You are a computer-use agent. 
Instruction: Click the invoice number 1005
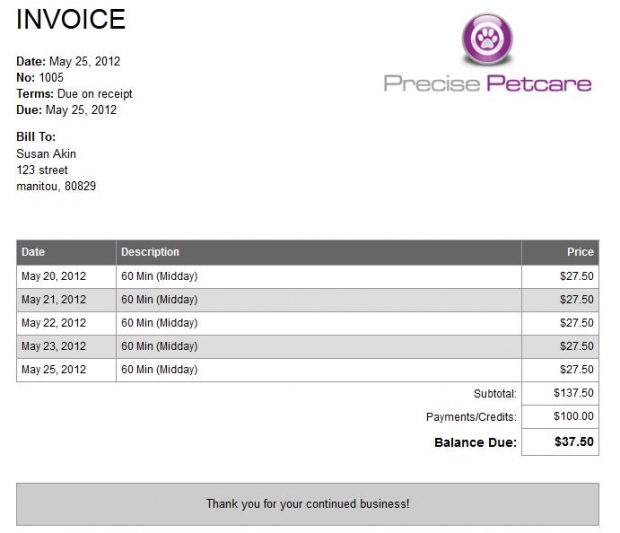[x=51, y=77]
